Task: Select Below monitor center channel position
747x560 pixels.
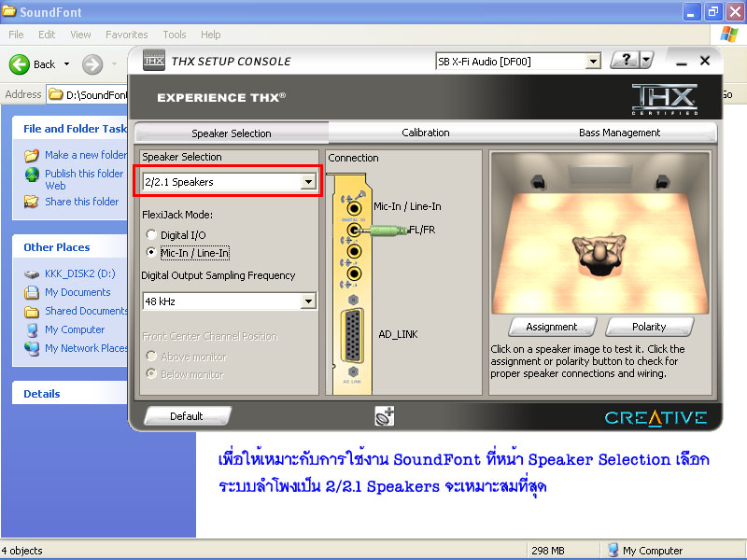Action: tap(151, 374)
